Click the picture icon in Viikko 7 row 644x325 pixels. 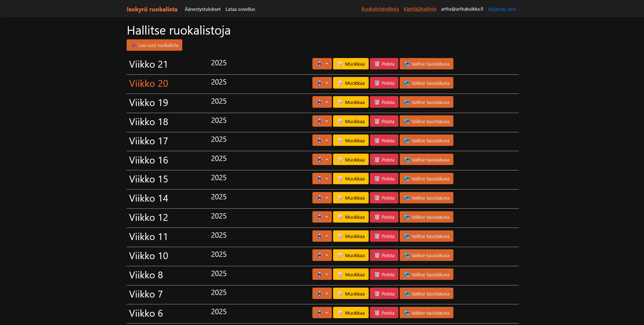point(406,294)
